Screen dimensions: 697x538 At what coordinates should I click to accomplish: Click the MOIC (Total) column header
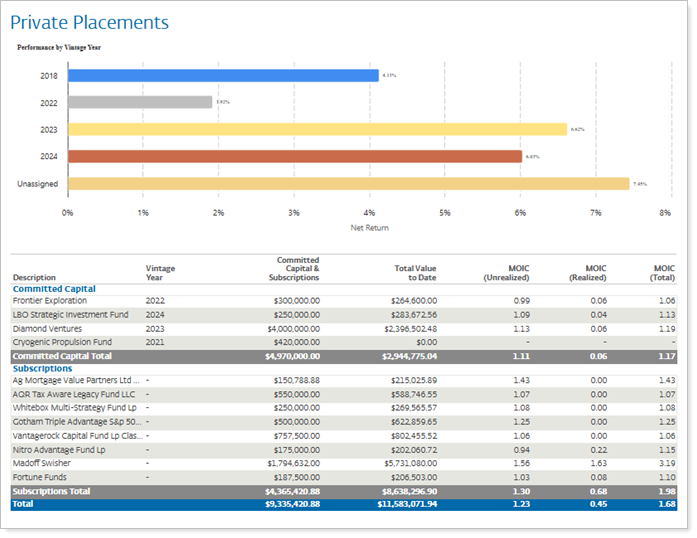coord(662,273)
